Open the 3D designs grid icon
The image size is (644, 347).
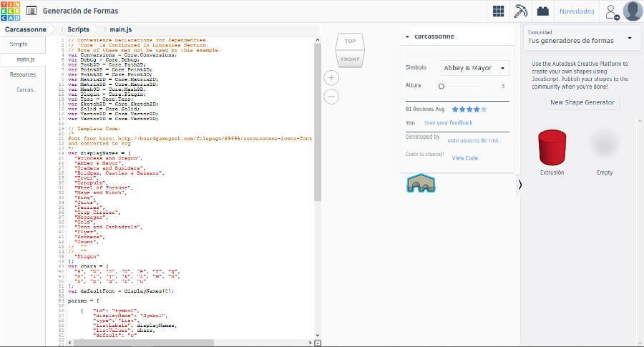tap(498, 11)
